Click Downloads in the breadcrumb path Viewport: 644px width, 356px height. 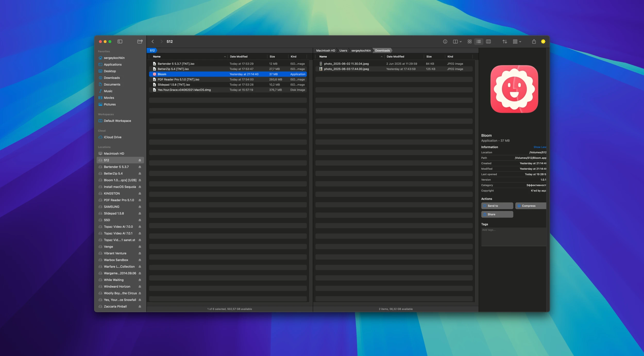click(382, 50)
